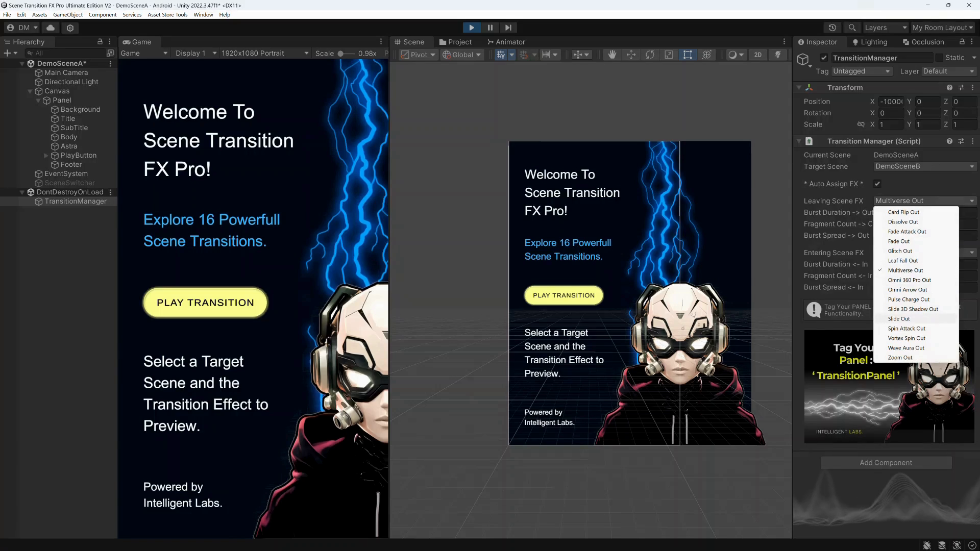The height and width of the screenshot is (551, 980).
Task: Select the Hand view tool
Action: pos(612,55)
